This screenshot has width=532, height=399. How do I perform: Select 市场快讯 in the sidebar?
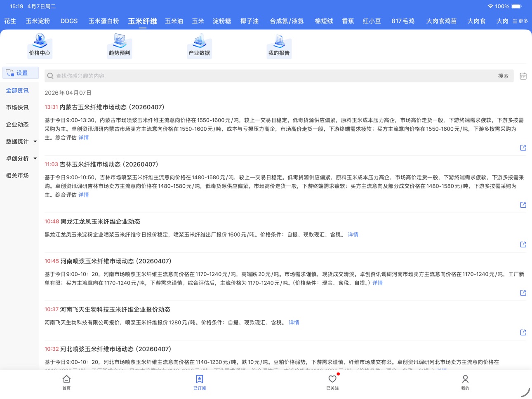pyautogui.click(x=17, y=107)
